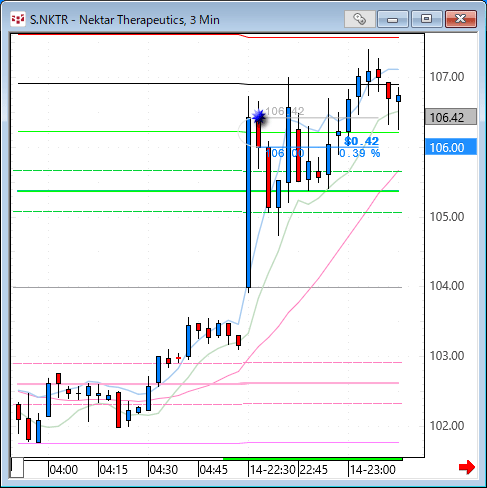Image resolution: width=487 pixels, height=488 pixels.
Task: Click the small box at bottom-left corner
Action: coord(17,468)
